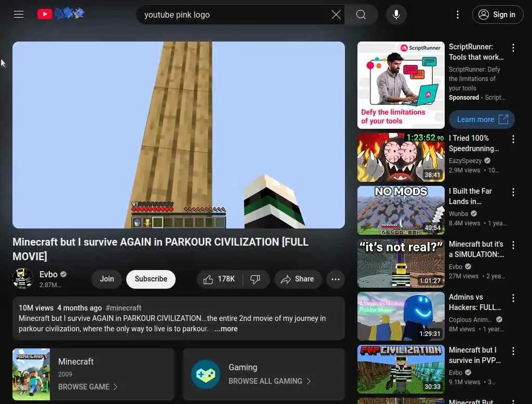Open I Tried 100% Speedrunning thumbnail

tap(401, 157)
